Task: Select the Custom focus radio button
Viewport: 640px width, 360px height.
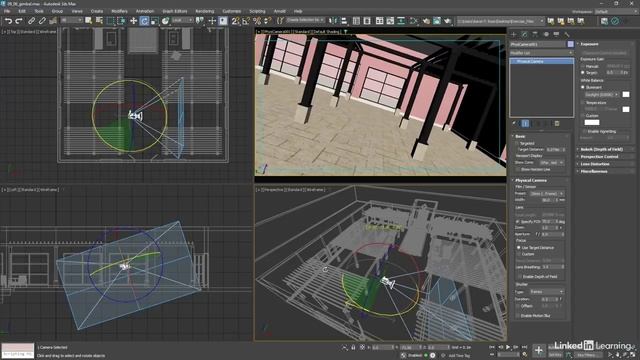Action: (519, 254)
